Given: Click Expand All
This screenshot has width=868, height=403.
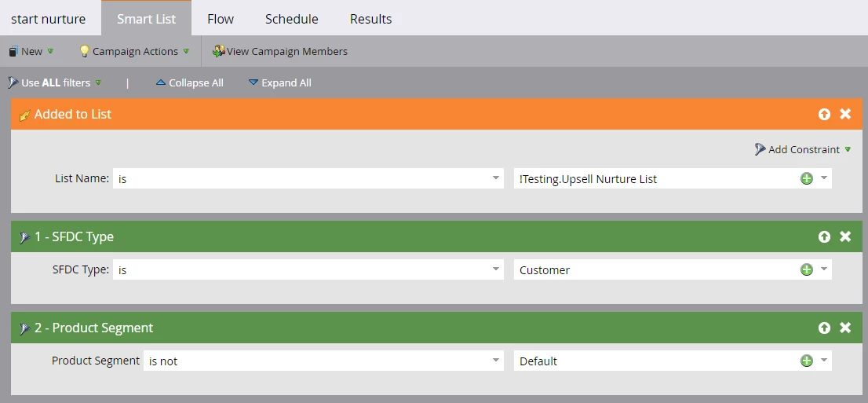Looking at the screenshot, I should pyautogui.click(x=279, y=82).
